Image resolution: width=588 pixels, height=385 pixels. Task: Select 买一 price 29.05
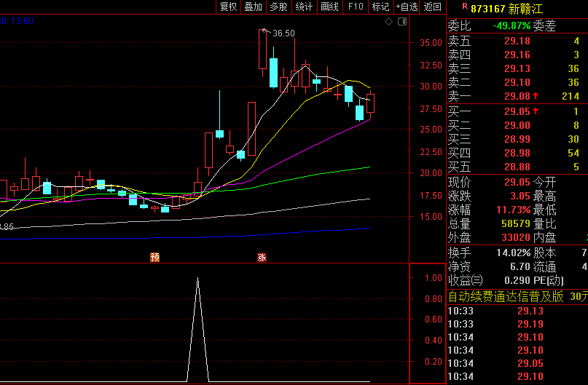[x=517, y=111]
